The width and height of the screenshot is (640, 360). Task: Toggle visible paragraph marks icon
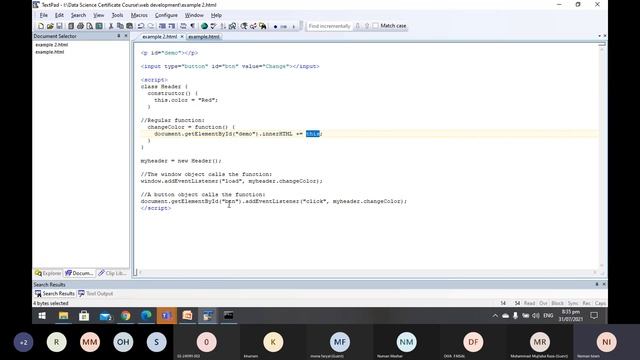coord(192,26)
